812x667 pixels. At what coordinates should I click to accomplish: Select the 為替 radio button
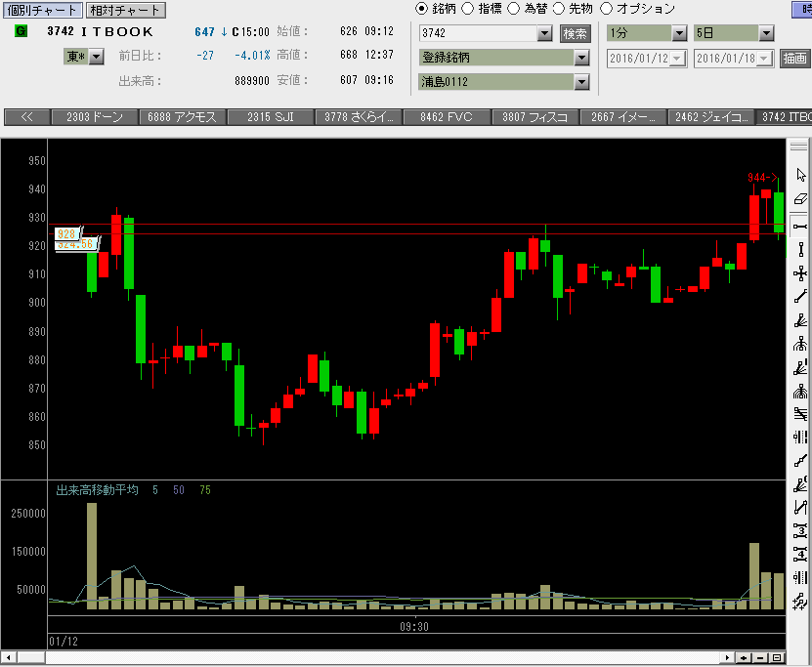point(513,8)
